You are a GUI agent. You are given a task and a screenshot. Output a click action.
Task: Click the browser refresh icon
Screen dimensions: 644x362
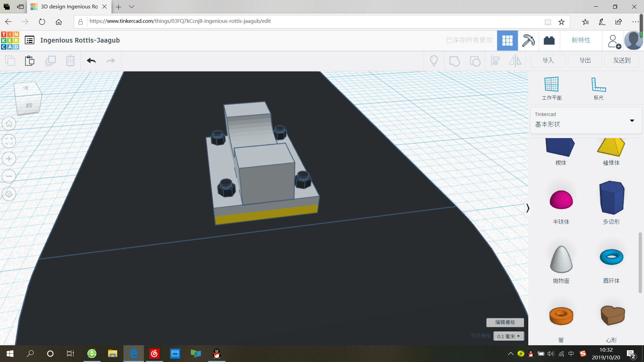click(x=42, y=22)
